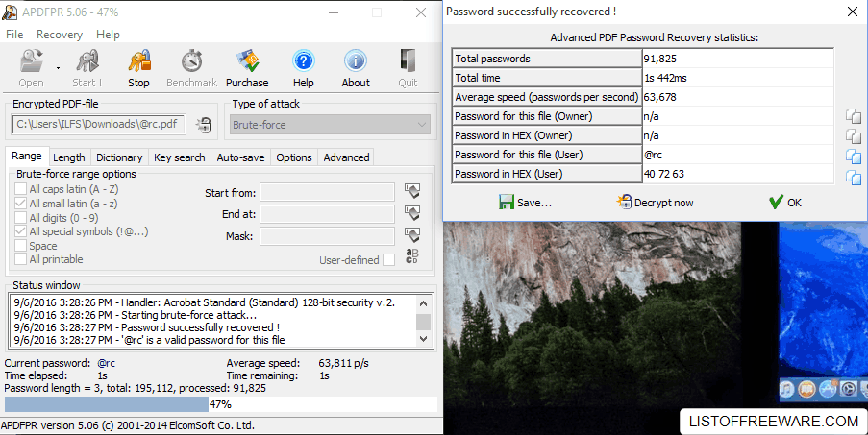Copy the User password @rc
Screen dimensions: 868x435
853,156
